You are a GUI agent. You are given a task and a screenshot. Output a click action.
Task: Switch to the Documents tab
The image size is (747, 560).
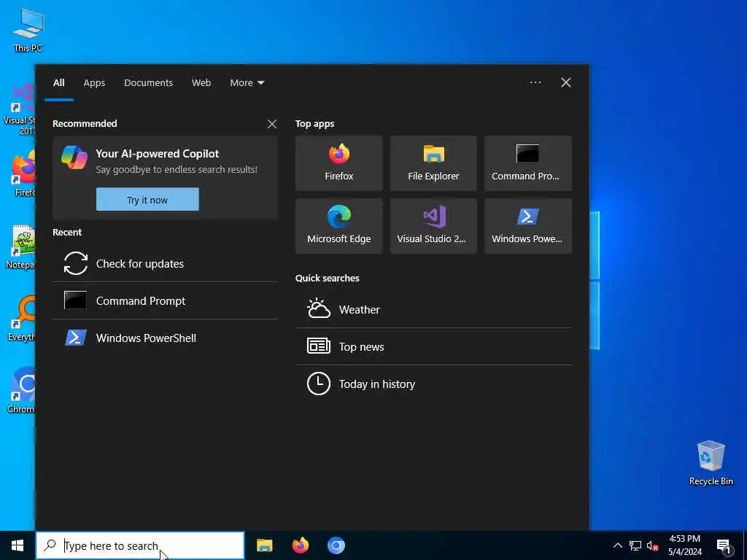click(x=148, y=83)
